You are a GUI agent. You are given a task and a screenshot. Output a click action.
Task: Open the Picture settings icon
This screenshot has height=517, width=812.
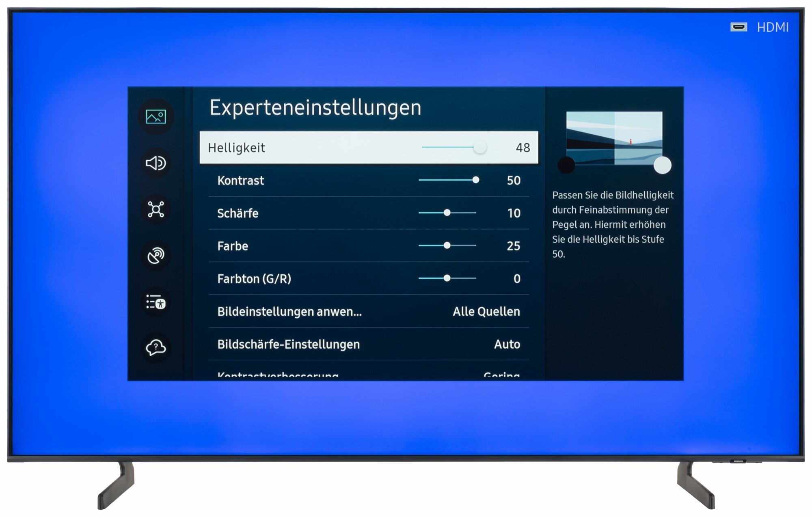(x=156, y=117)
